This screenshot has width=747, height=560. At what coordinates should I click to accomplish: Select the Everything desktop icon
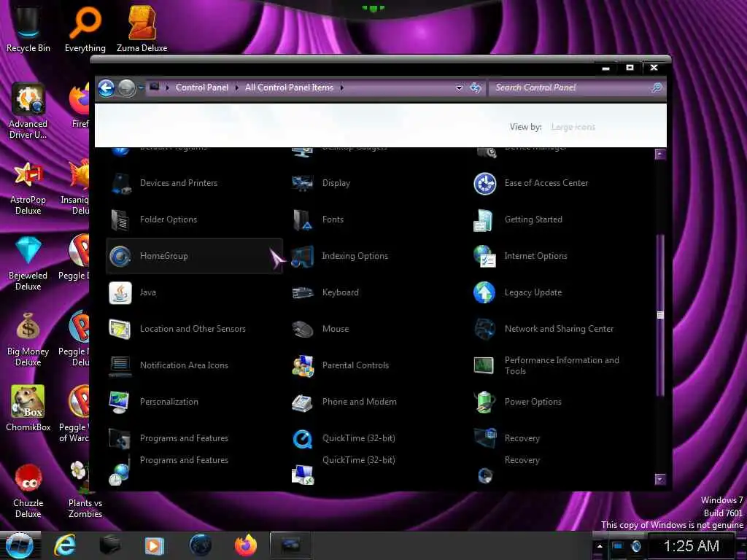coord(85,29)
